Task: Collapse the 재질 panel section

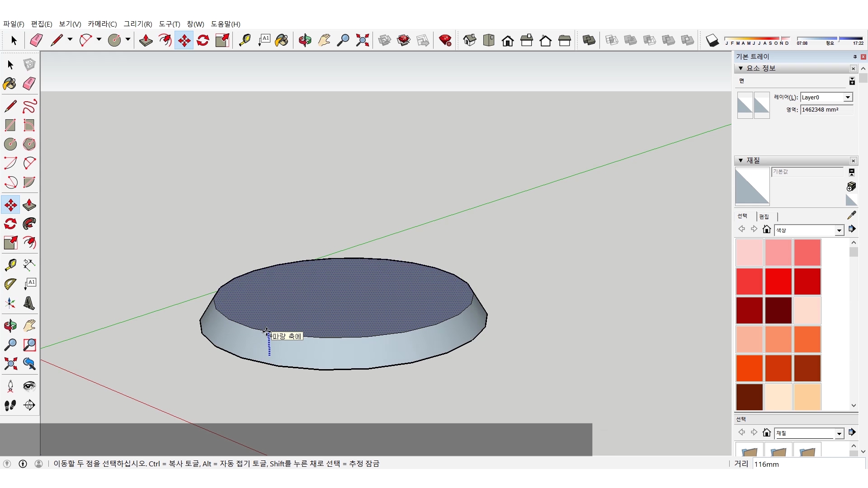Action: (x=741, y=160)
